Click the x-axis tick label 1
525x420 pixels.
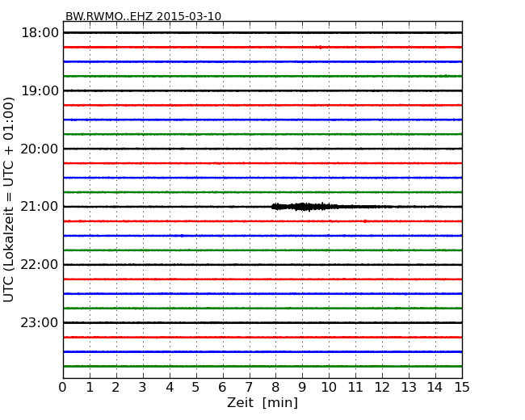[90, 388]
